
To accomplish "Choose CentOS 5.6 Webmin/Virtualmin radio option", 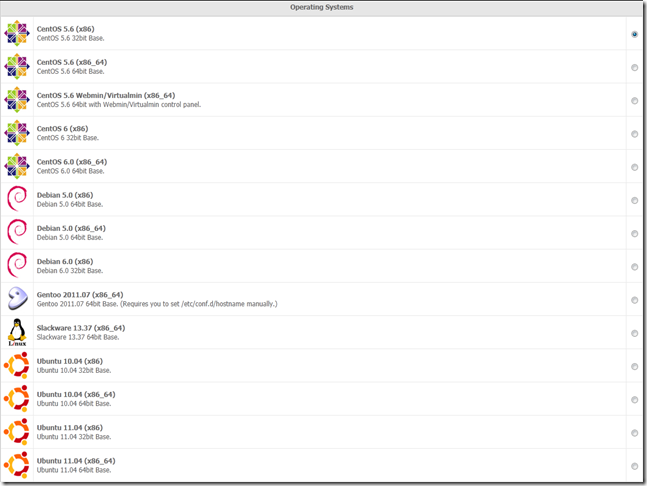I will (x=635, y=101).
